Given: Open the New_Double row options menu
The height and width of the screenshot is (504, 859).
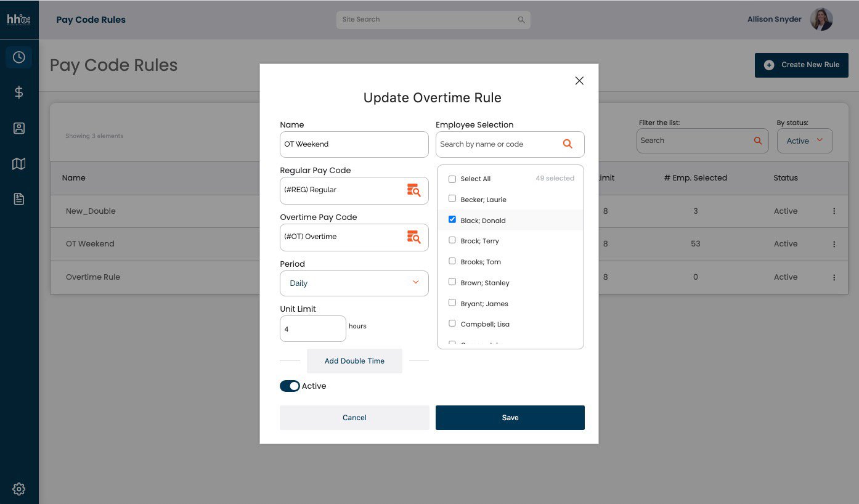Looking at the screenshot, I should click(x=834, y=211).
